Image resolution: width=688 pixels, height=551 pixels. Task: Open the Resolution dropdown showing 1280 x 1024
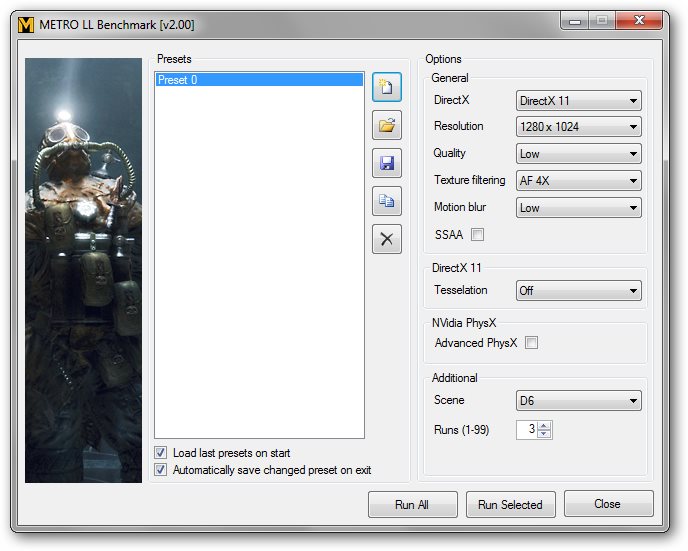(x=579, y=127)
